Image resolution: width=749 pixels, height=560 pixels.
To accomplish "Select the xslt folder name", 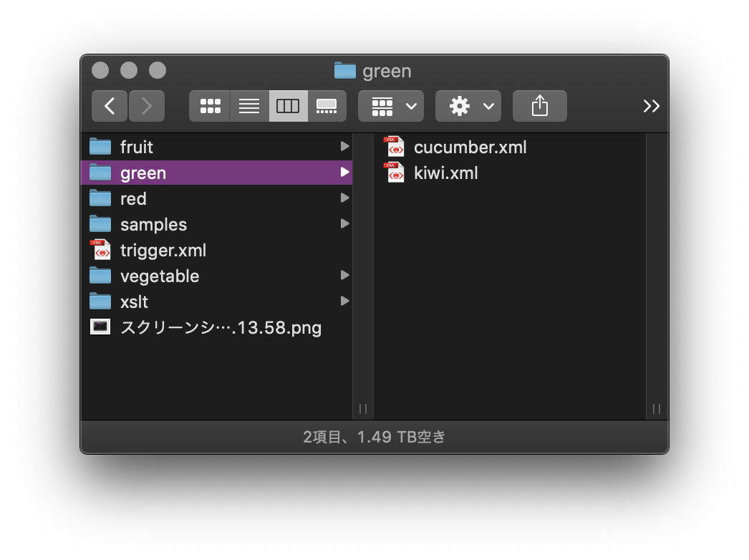I will [134, 302].
